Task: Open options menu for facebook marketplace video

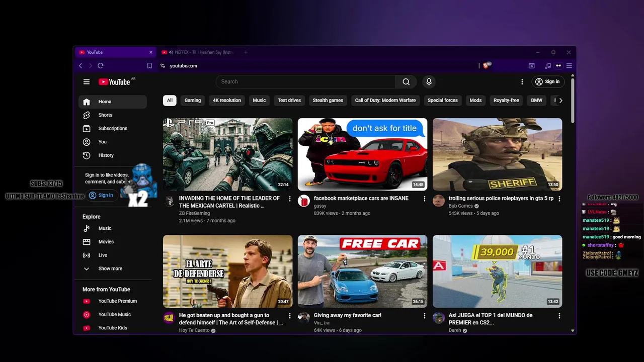Action: pos(424,199)
